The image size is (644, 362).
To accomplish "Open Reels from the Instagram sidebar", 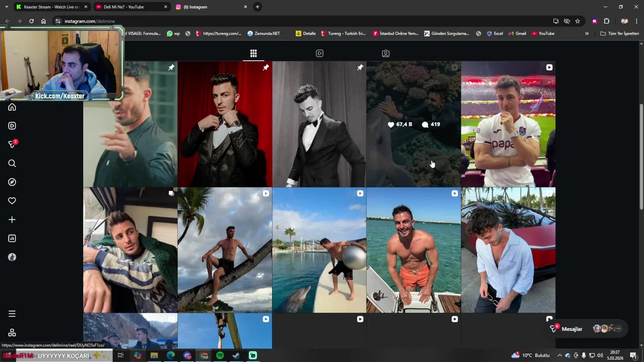I will tap(12, 126).
